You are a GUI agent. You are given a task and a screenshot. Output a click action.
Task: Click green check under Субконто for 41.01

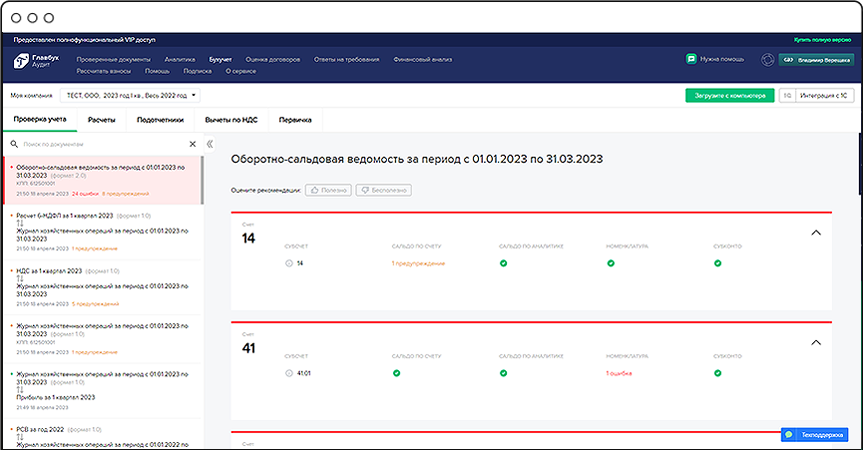(x=718, y=373)
